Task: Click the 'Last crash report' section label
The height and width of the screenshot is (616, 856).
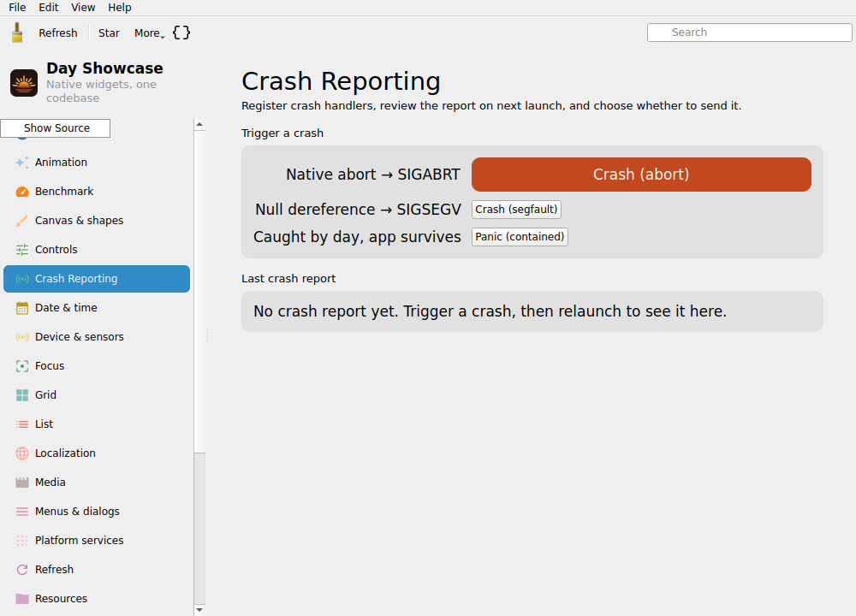Action: coord(288,279)
